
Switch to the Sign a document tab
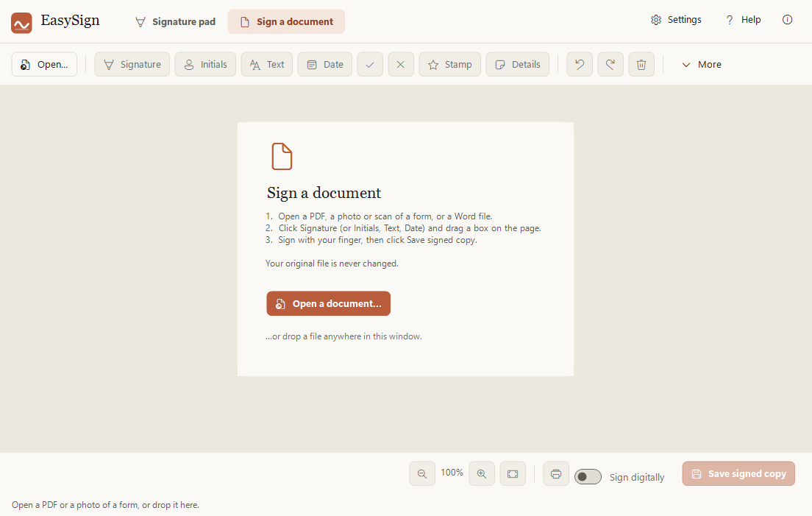[x=286, y=22]
